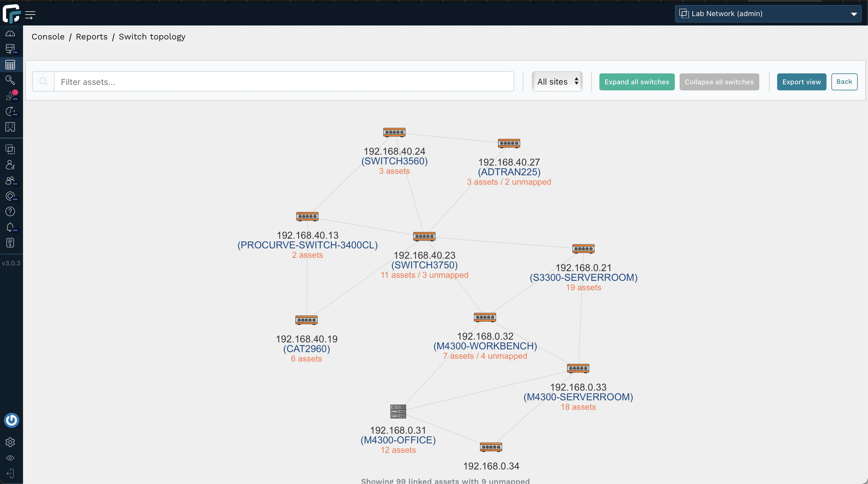Viewport: 868px width, 484px height.
Task: Click the Expand all switches button
Action: [x=637, y=82]
